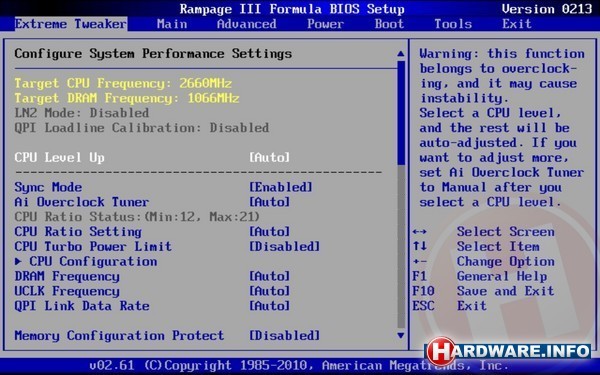Click Target DRAM Frequency: 1066MHz text

point(127,98)
